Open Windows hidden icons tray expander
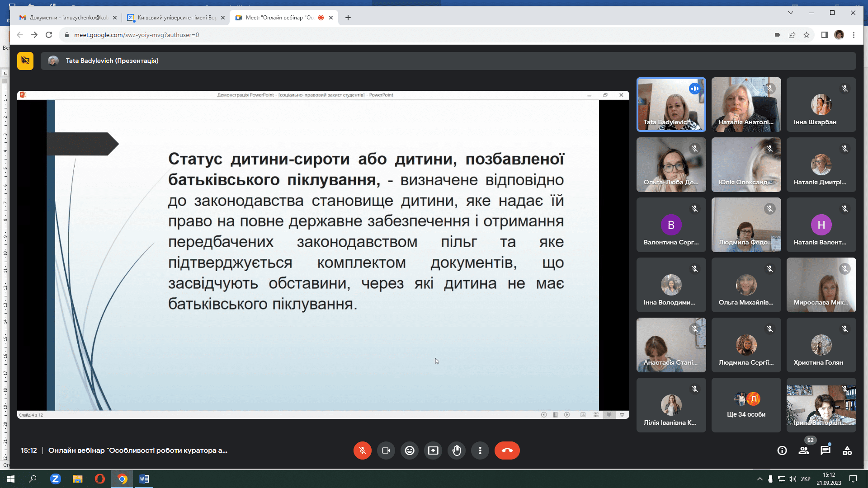This screenshot has height=488, width=868. pos(759,479)
